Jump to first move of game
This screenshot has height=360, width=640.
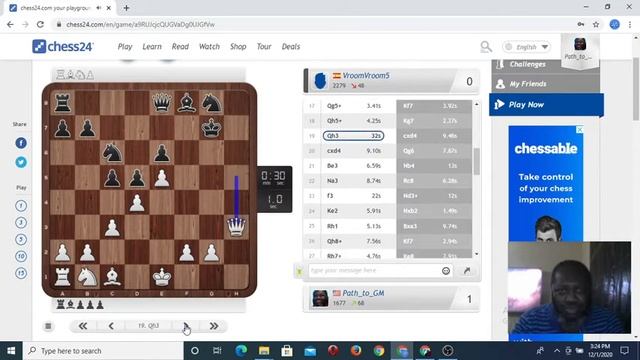click(83, 326)
